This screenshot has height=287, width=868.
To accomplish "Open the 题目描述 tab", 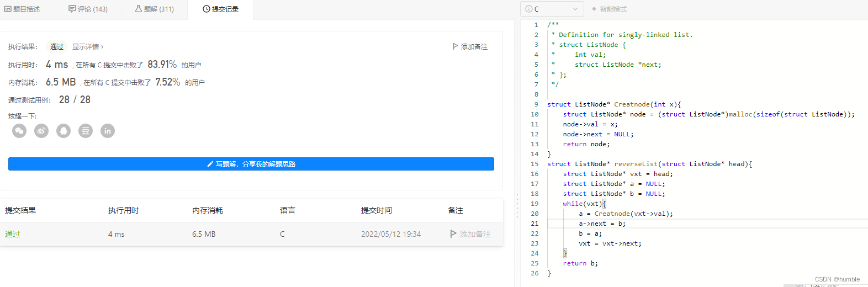I will 22,9.
